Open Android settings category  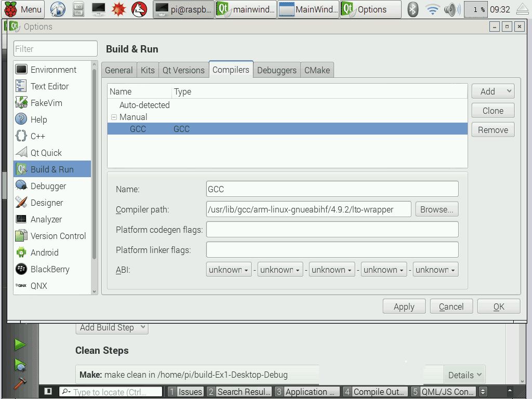coord(44,252)
